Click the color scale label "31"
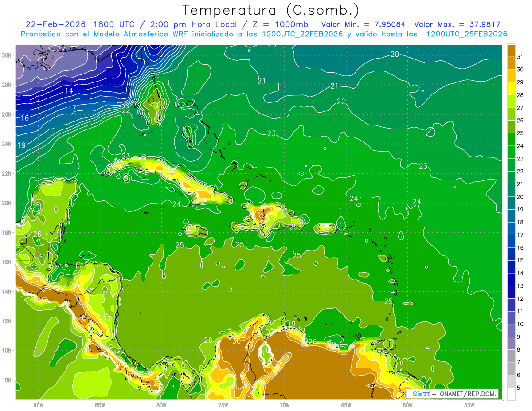532x411 pixels. (x=520, y=57)
